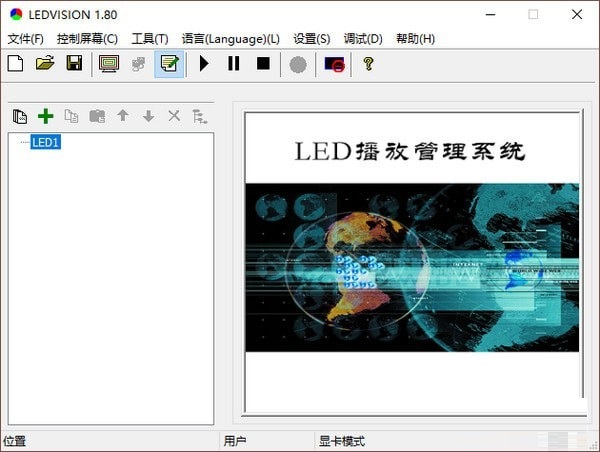Pause playback with the Pause button
The width and height of the screenshot is (600, 452).
(233, 64)
